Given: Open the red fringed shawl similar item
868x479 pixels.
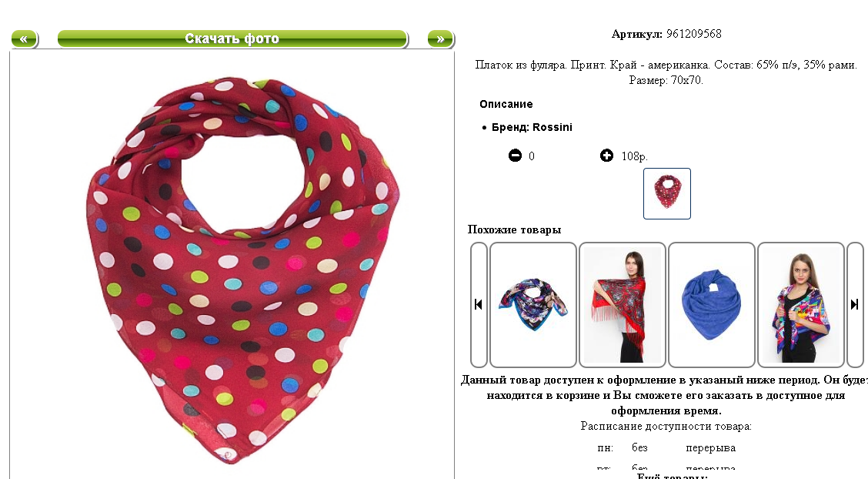Looking at the screenshot, I should 623,304.
